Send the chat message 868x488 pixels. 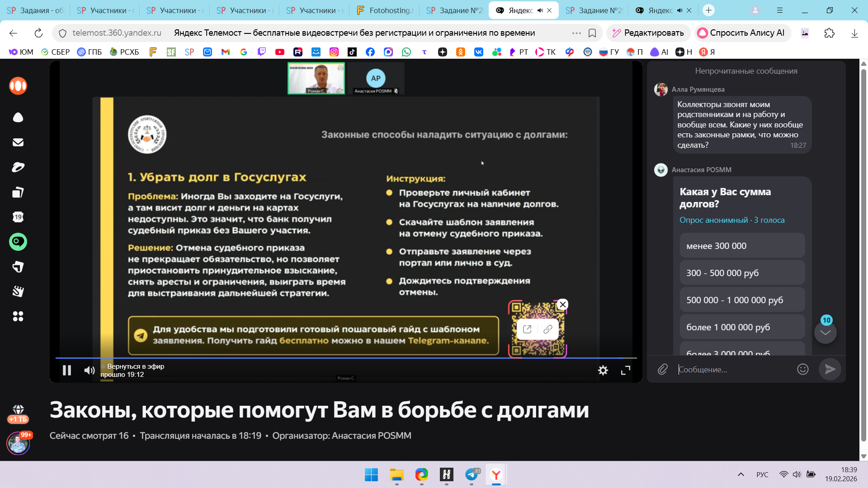click(x=830, y=369)
